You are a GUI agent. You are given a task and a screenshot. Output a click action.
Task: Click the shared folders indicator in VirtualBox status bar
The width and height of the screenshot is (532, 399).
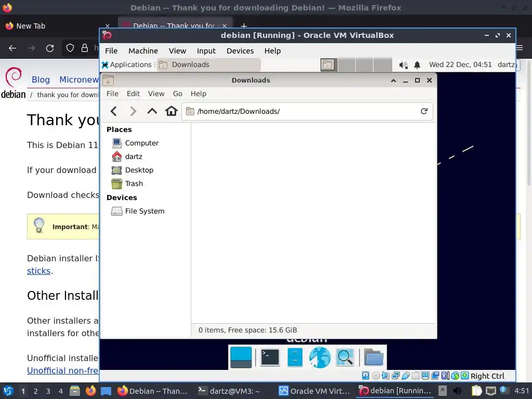coord(415,376)
